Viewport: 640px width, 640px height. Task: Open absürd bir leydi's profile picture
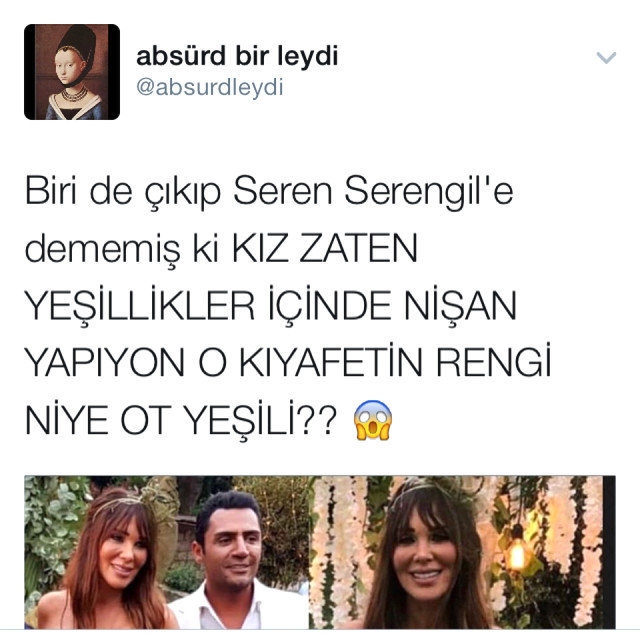(72, 72)
